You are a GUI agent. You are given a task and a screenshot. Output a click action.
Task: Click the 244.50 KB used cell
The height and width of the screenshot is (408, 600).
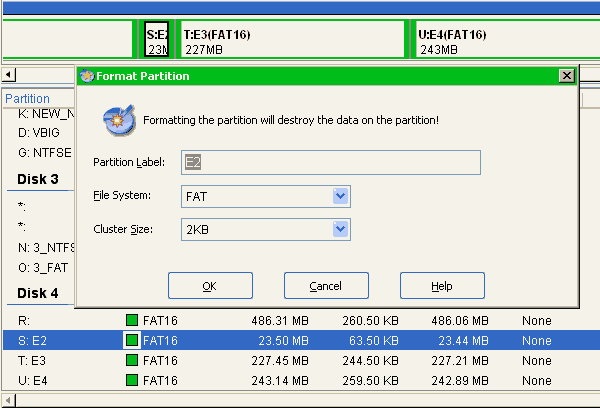[x=370, y=361]
